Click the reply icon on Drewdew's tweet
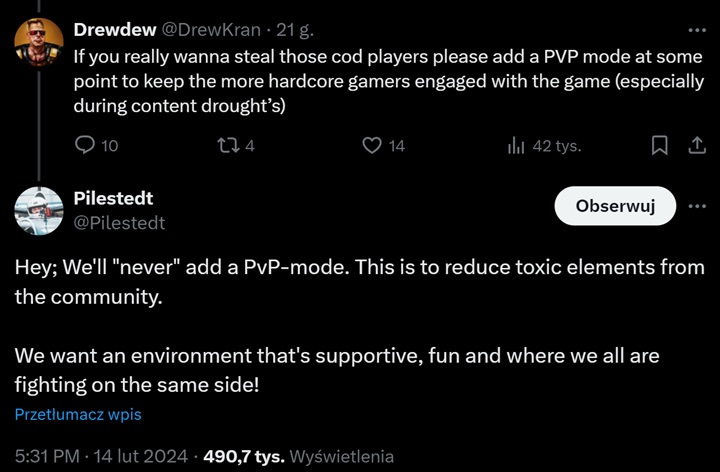The width and height of the screenshot is (720, 472). (x=86, y=146)
